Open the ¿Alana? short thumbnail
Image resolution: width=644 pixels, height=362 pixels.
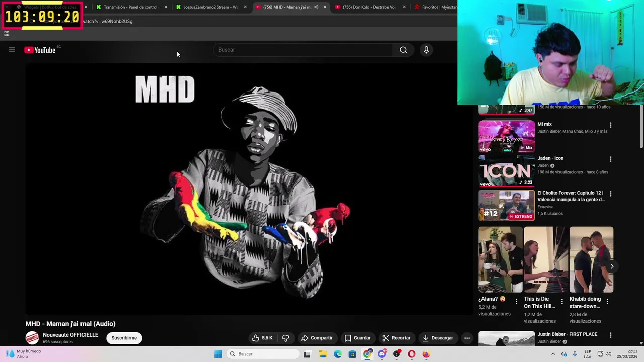501,259
